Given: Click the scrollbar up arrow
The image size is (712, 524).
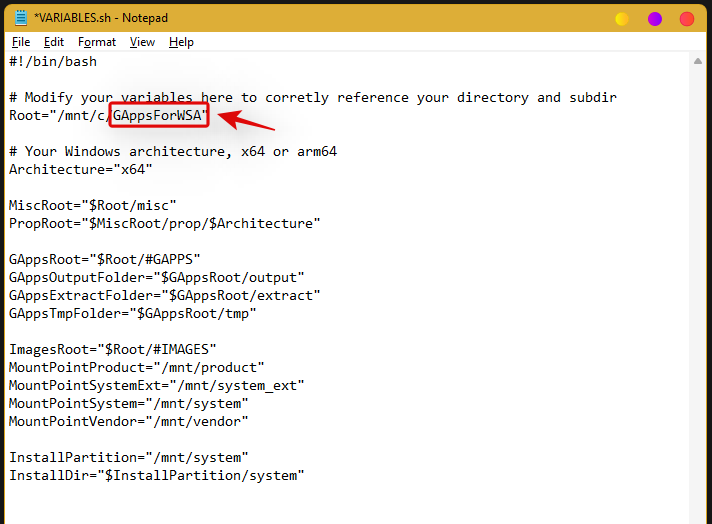Looking at the screenshot, I should click(698, 62).
